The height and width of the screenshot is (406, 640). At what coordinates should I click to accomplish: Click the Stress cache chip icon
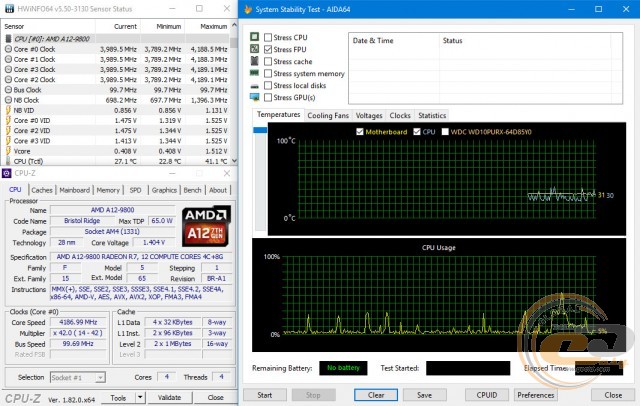pyautogui.click(x=254, y=61)
